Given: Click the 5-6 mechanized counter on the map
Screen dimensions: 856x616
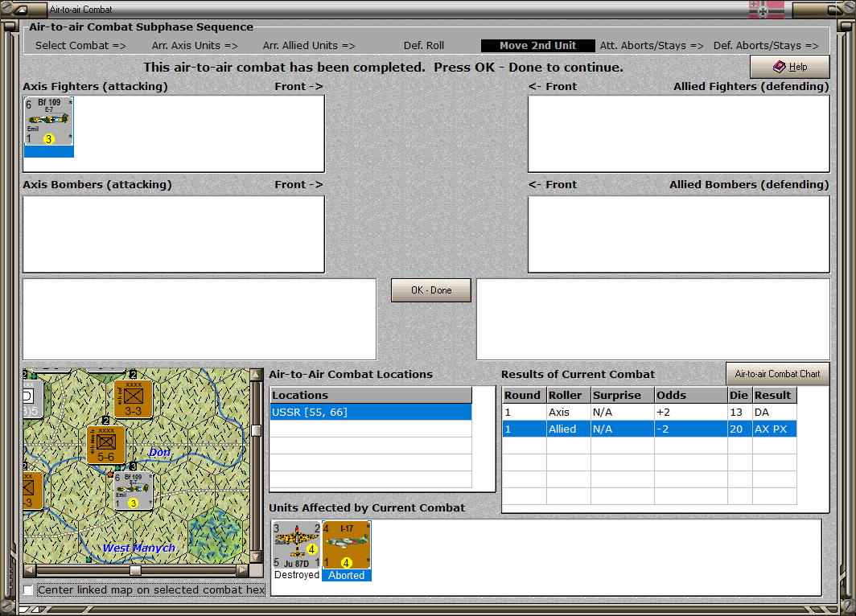Looking at the screenshot, I should [x=106, y=446].
